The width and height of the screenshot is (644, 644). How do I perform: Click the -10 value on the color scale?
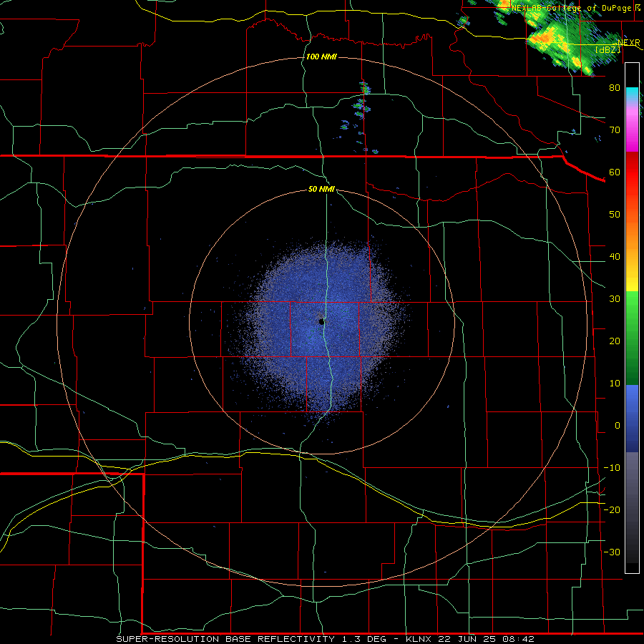[612, 468]
